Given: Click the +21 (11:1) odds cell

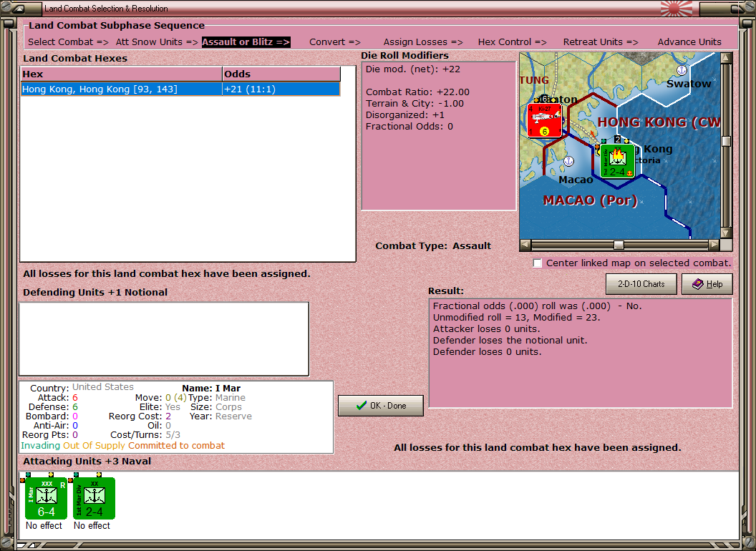Looking at the screenshot, I should click(x=281, y=89).
